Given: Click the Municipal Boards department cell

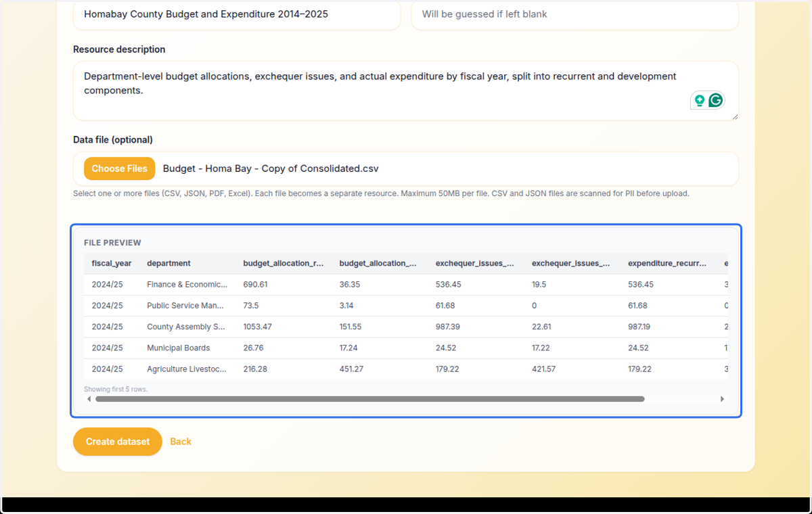Looking at the screenshot, I should [179, 348].
